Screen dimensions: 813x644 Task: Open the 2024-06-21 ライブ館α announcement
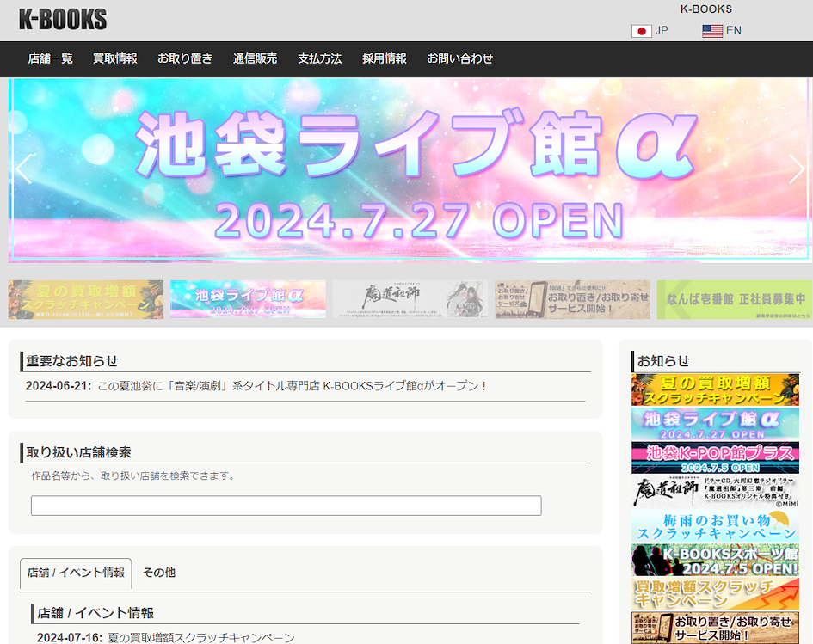293,386
